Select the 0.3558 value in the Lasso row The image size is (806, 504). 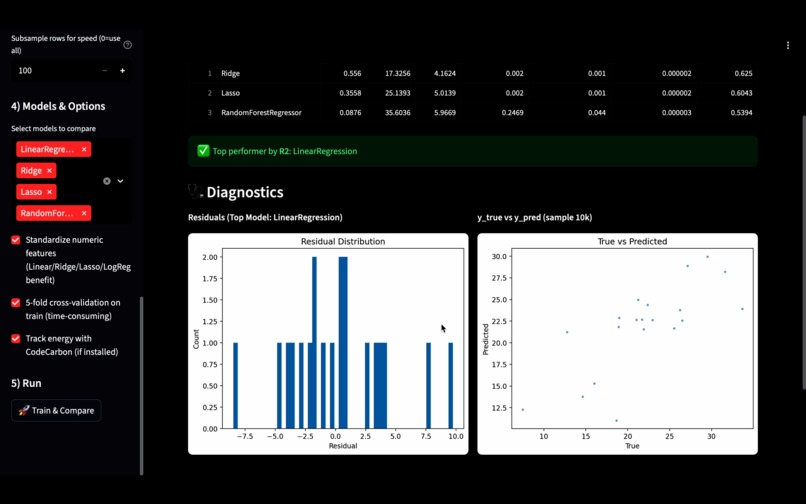coord(350,93)
